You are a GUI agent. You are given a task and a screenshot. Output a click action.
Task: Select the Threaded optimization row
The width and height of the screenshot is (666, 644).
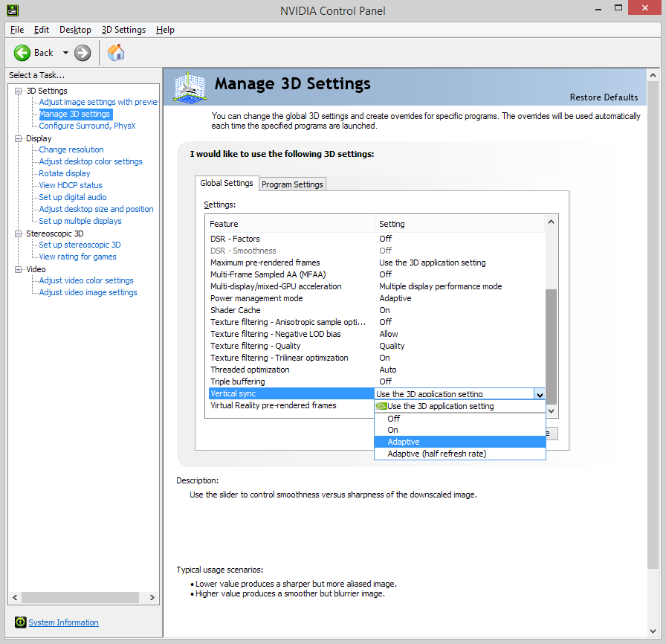(377, 370)
